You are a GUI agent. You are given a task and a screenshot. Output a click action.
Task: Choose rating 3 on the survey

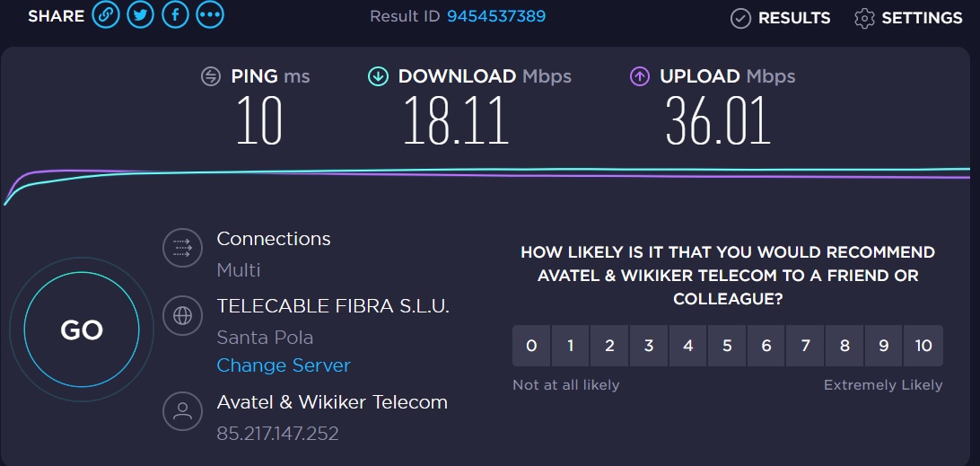coord(649,346)
